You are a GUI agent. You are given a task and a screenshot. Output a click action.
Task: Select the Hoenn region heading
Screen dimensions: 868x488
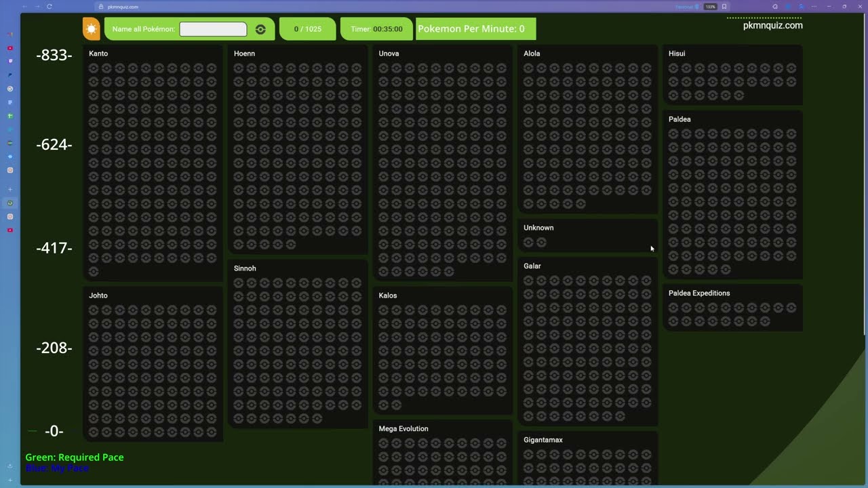[x=244, y=54]
